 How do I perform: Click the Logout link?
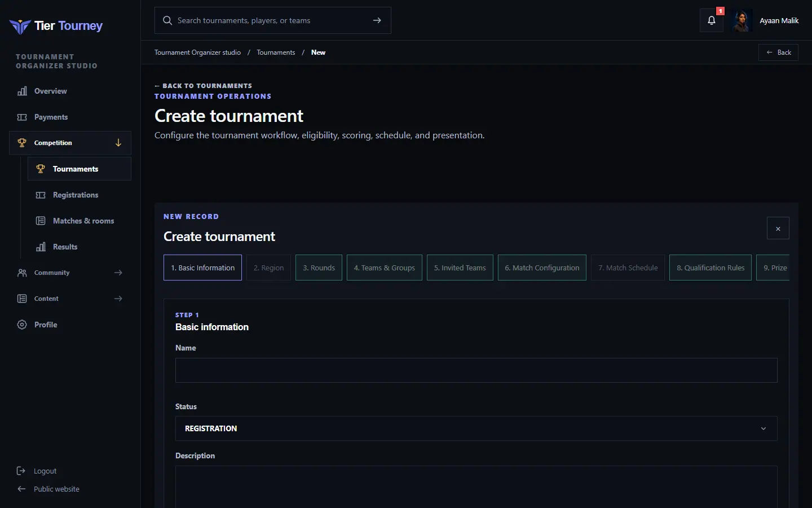point(45,471)
